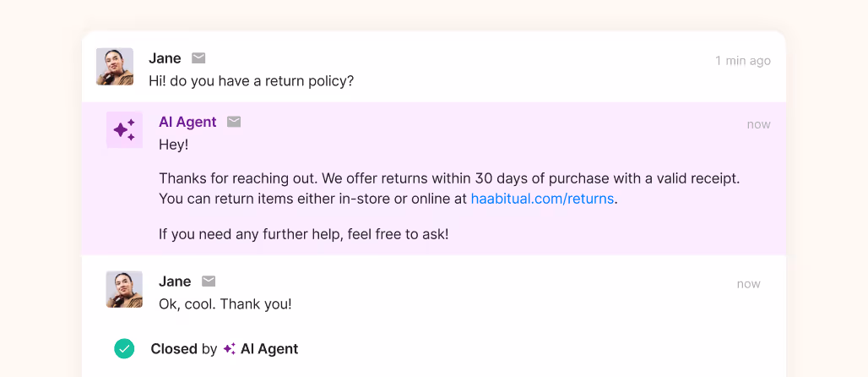This screenshot has height=377, width=868.
Task: Click the small sparkle icon in the Closed status line
Action: (230, 349)
